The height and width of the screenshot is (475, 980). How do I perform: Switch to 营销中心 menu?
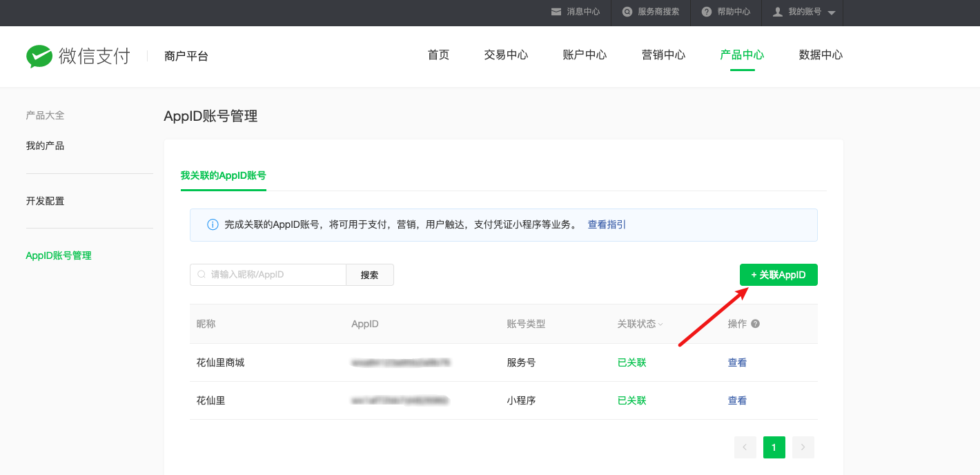(663, 55)
